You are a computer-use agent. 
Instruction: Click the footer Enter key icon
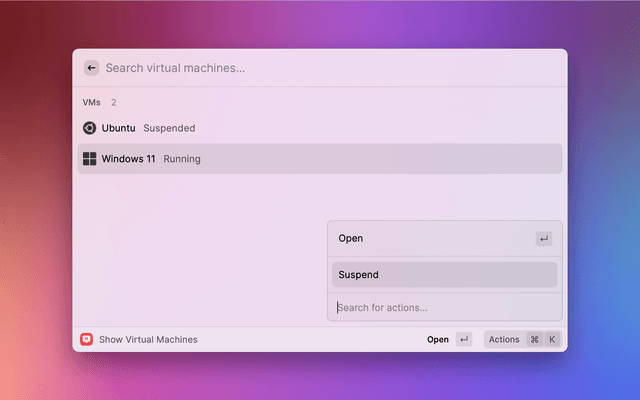click(464, 339)
